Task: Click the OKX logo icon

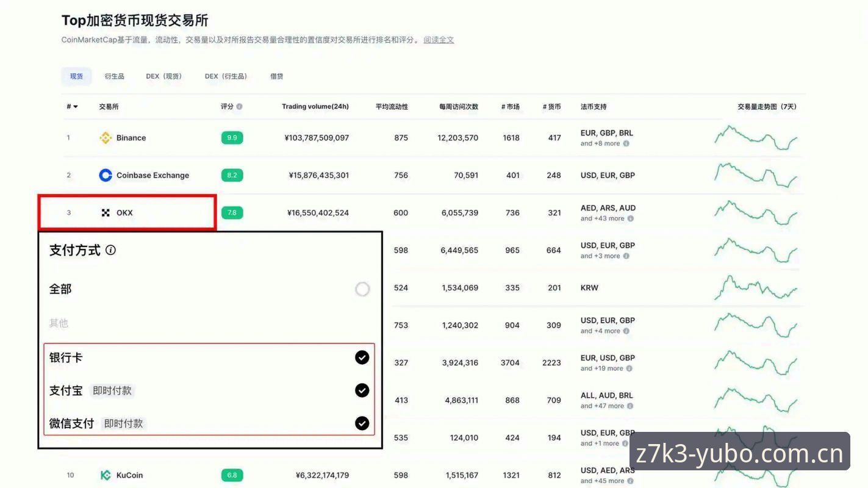Action: [106, 213]
